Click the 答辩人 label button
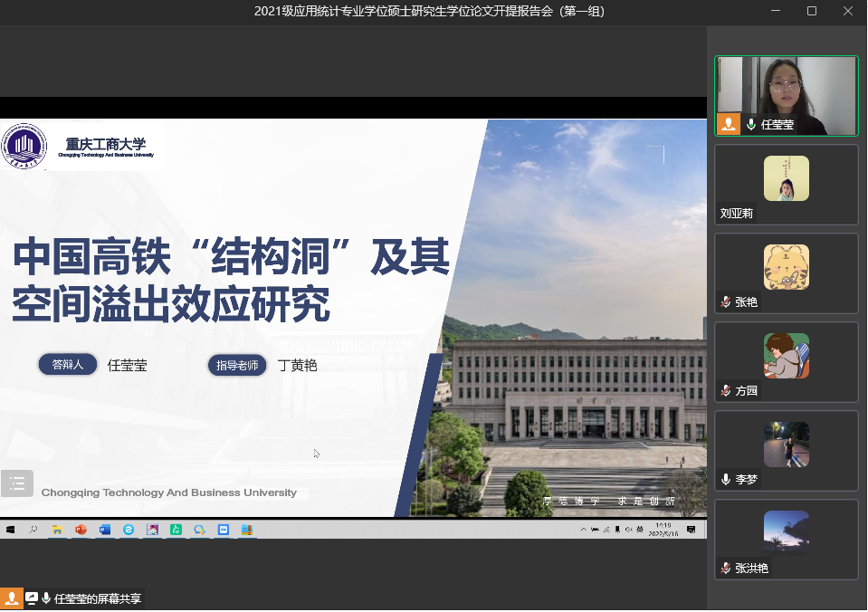 pos(68,365)
